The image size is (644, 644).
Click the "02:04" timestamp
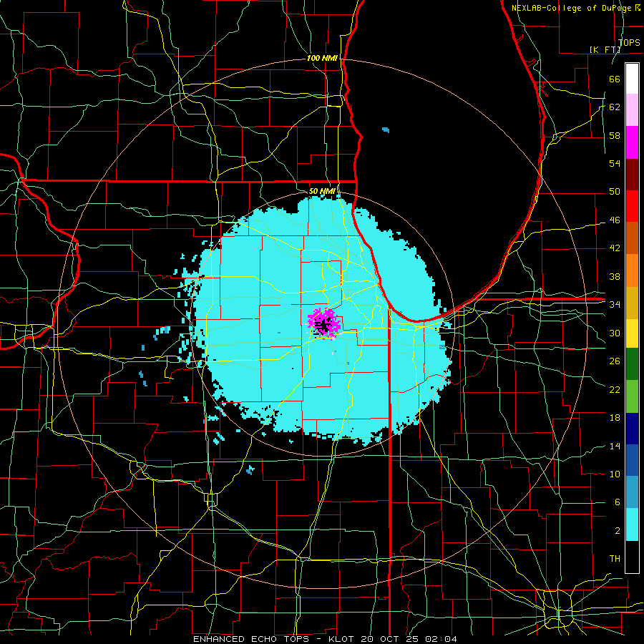[x=441, y=639]
